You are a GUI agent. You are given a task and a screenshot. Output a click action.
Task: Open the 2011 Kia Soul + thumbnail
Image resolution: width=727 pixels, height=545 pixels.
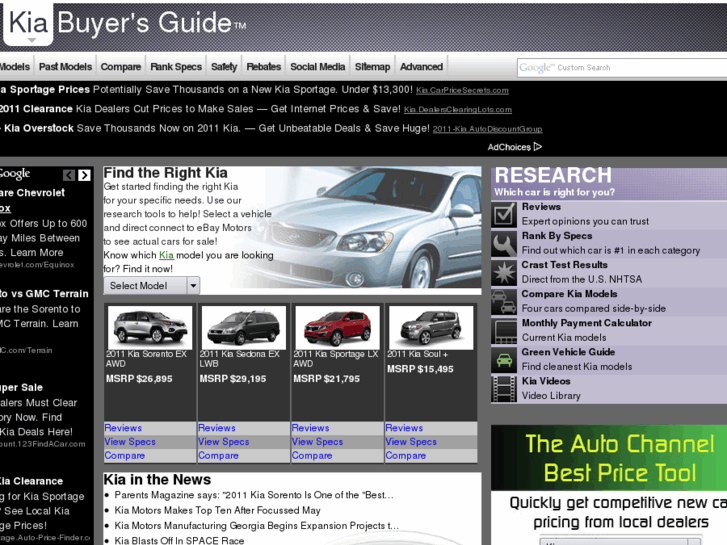tap(431, 327)
